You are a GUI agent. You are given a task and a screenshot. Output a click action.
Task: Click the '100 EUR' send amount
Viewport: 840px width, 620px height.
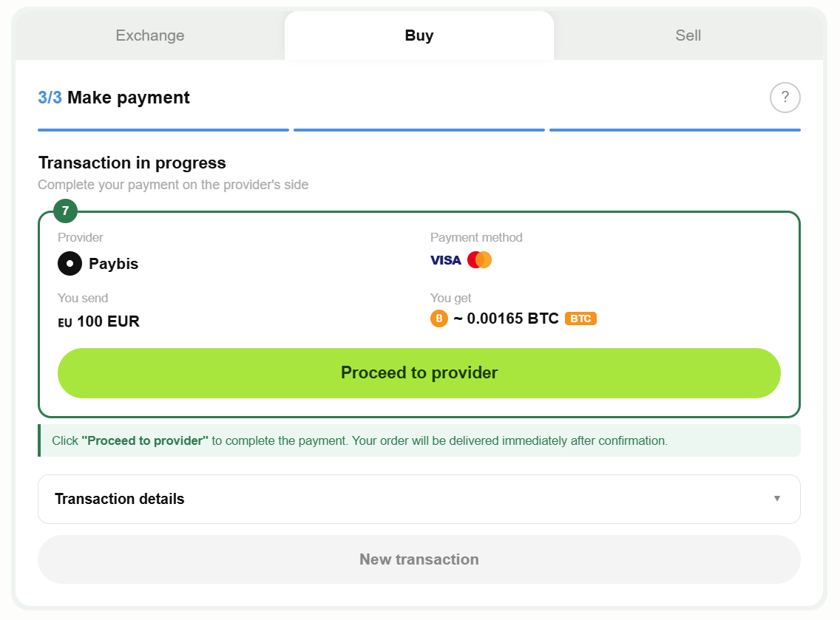point(108,321)
